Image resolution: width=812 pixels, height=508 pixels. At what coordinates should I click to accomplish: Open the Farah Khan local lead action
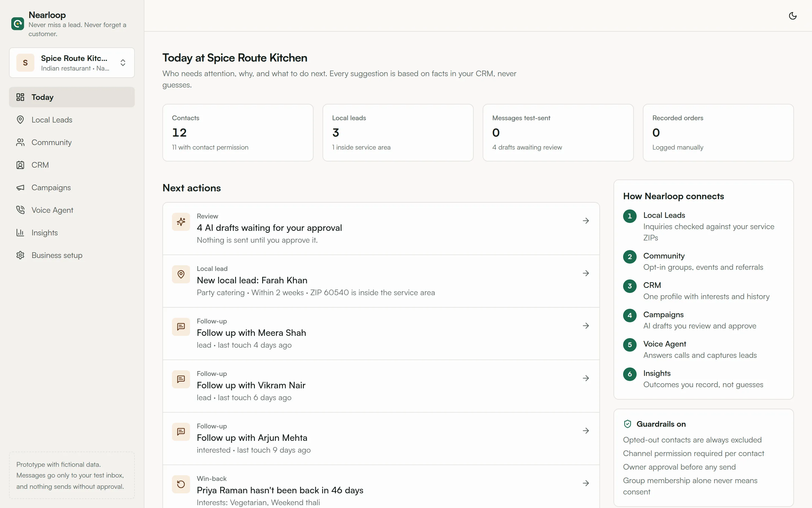click(381, 281)
